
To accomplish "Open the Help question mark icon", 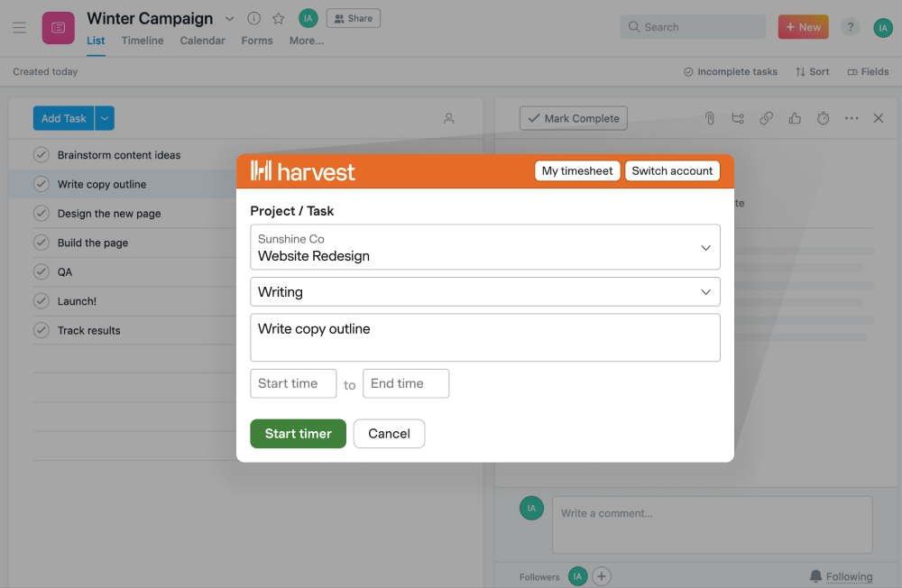I will 850,27.
